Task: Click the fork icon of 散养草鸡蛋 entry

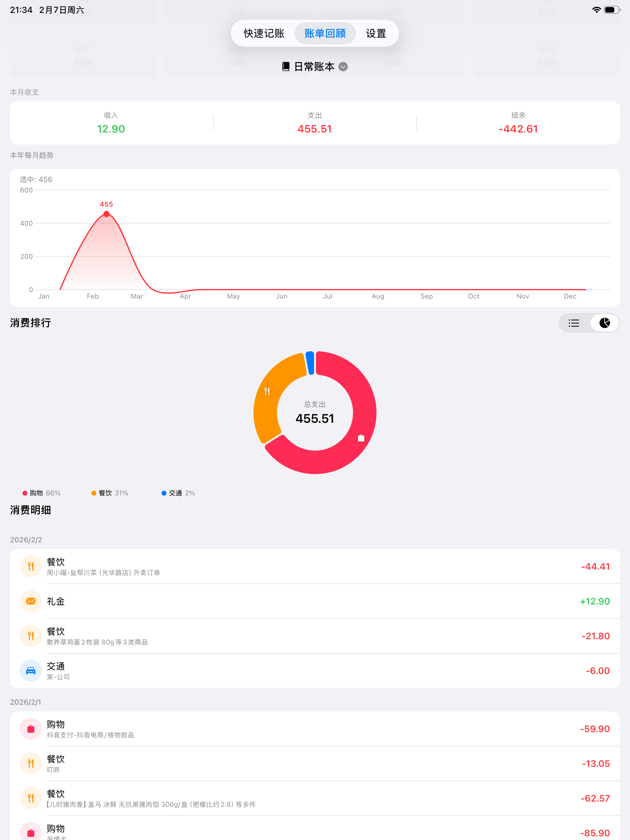Action: point(31,636)
